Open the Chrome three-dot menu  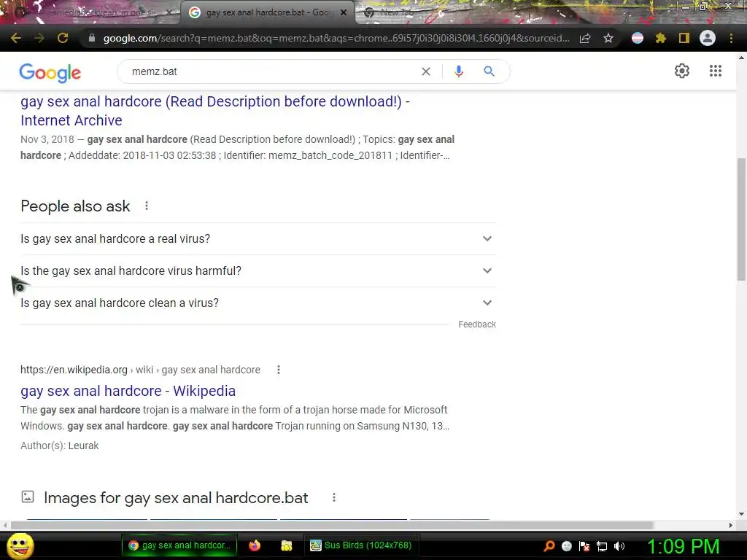pyautogui.click(x=731, y=38)
